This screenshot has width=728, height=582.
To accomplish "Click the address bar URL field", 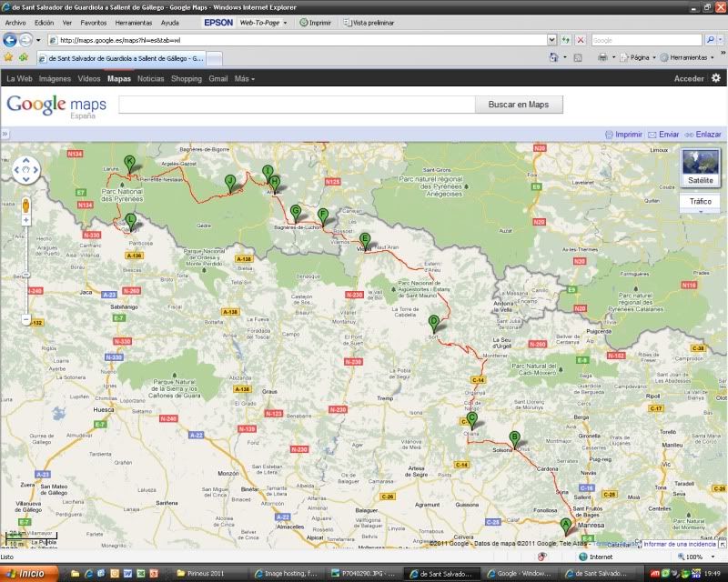I will pos(298,40).
